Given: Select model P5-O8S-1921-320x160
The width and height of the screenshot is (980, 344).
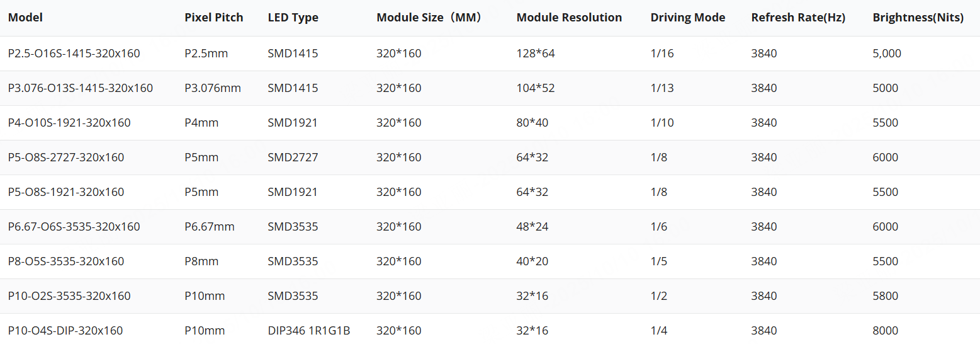Looking at the screenshot, I should click(66, 192).
